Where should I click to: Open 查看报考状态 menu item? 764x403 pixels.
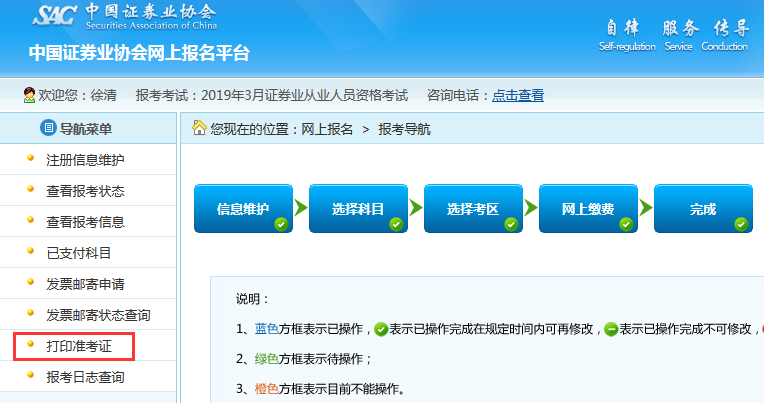[85, 191]
